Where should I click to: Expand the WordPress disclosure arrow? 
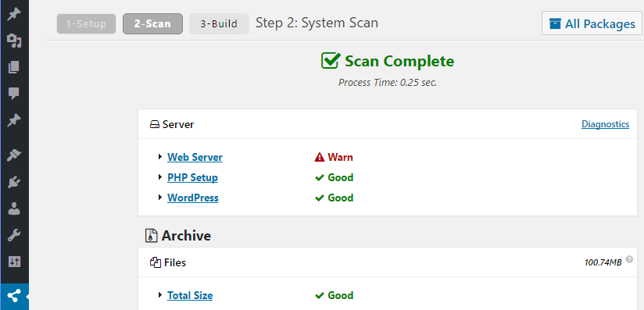(x=160, y=198)
